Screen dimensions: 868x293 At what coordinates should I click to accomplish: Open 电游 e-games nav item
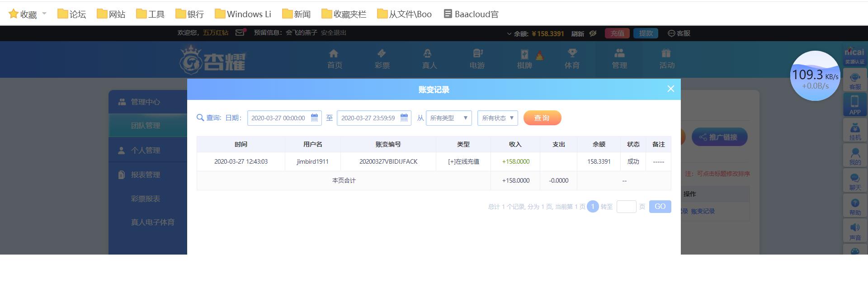click(x=477, y=59)
